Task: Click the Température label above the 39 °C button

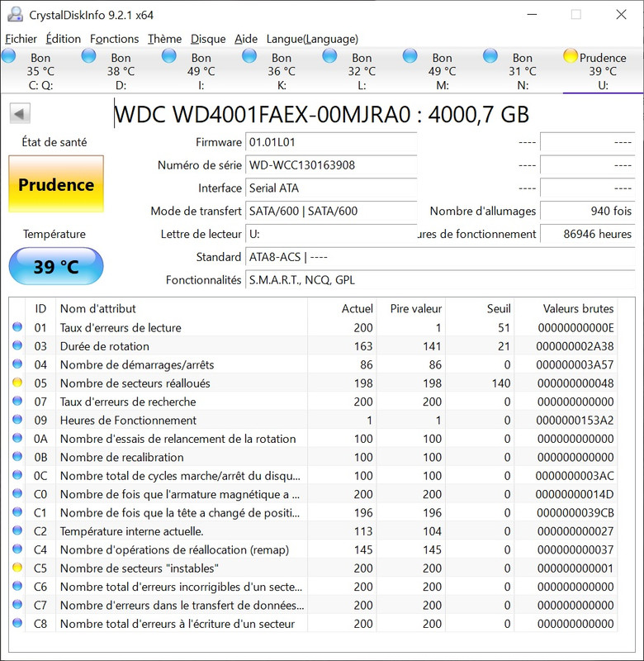Action: pos(54,234)
